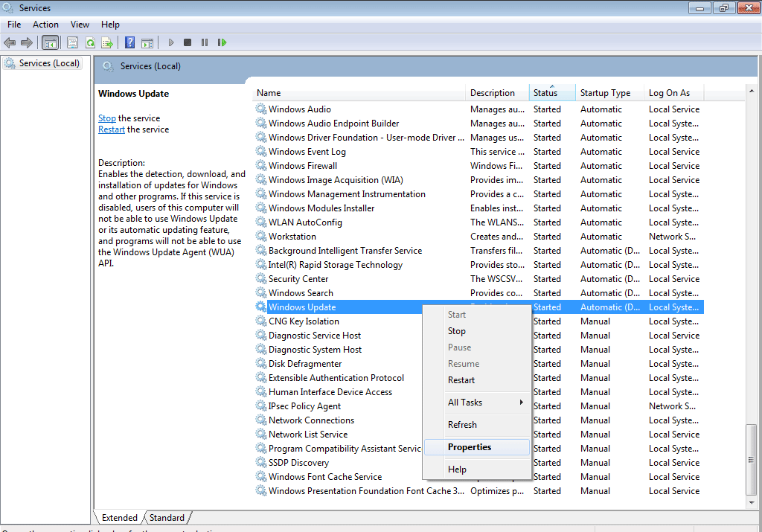
Task: Click the gear icon beside Network Connections
Action: (261, 420)
